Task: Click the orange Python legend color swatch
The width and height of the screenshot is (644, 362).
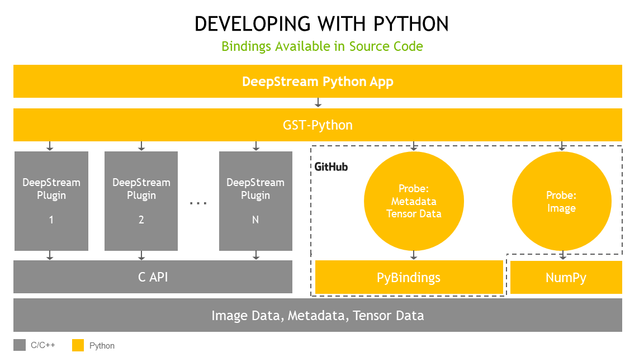Action: pos(78,345)
